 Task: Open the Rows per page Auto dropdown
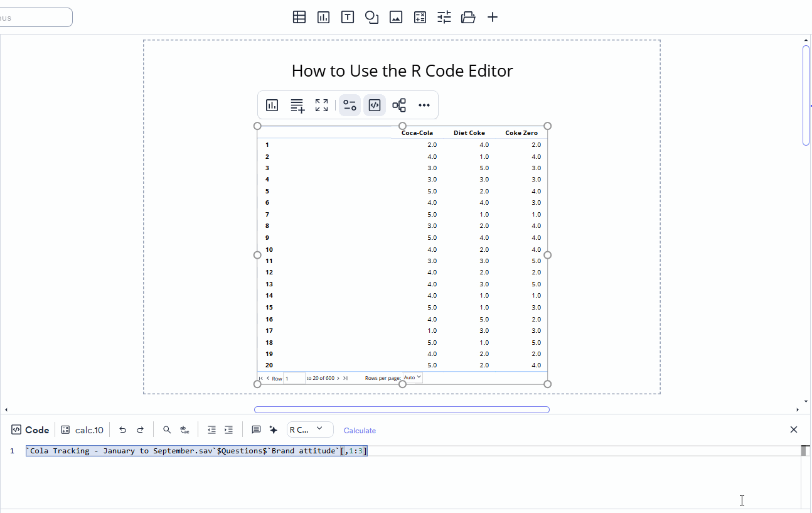(413, 377)
